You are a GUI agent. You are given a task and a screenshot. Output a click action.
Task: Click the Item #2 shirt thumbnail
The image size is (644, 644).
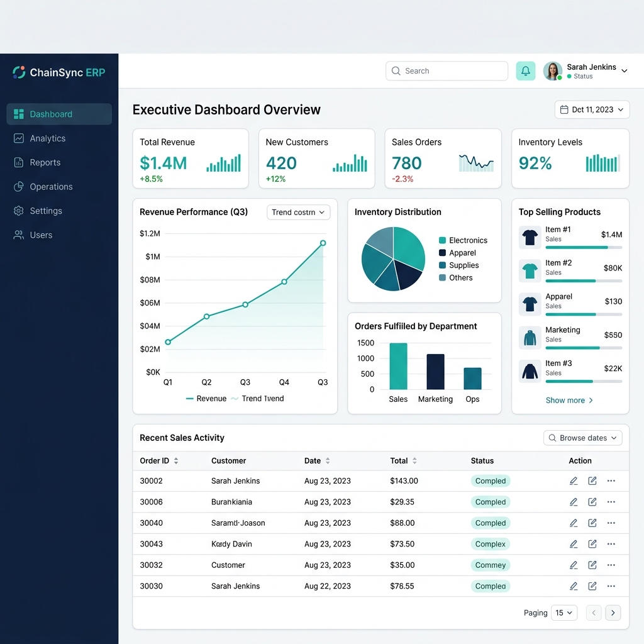(530, 270)
